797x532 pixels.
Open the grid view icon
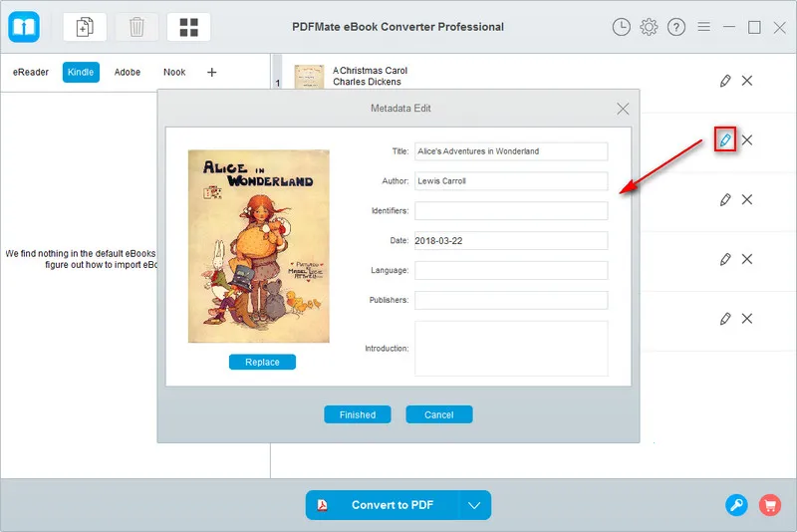click(188, 27)
